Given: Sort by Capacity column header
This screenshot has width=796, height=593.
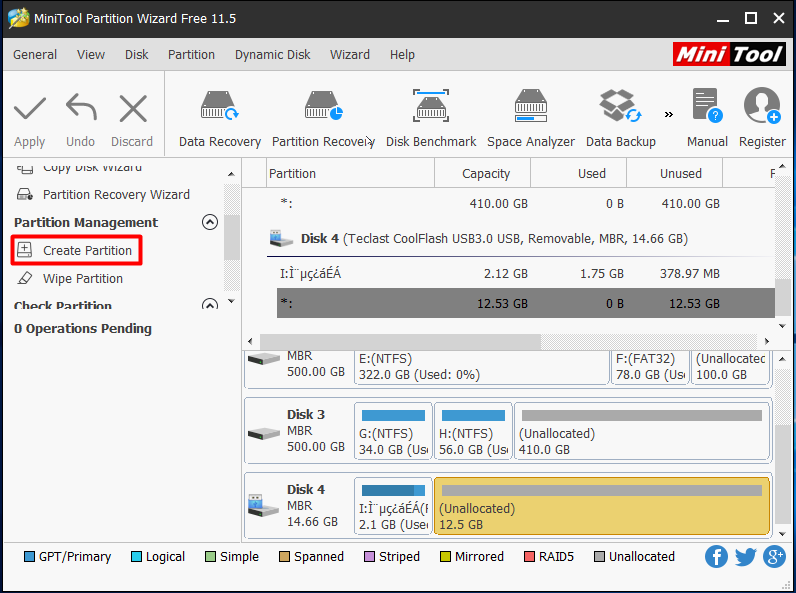Looking at the screenshot, I should coord(482,173).
